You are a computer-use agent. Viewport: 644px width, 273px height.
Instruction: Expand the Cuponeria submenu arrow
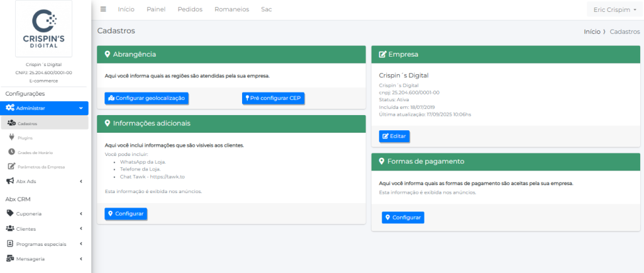pos(81,213)
